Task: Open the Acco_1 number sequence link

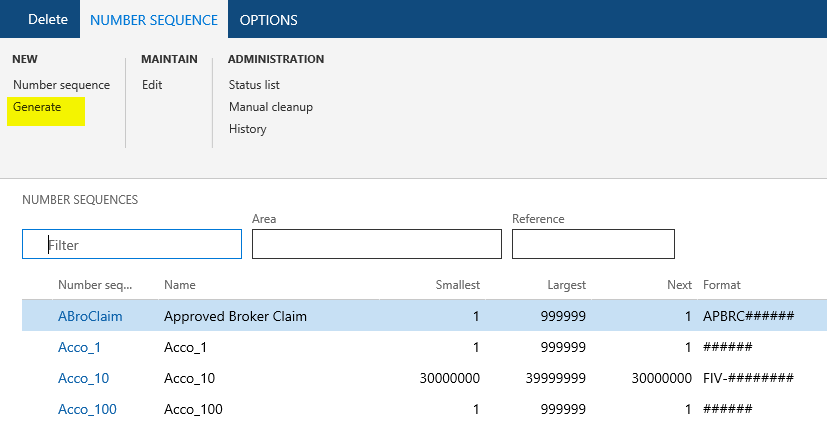Action: click(79, 348)
